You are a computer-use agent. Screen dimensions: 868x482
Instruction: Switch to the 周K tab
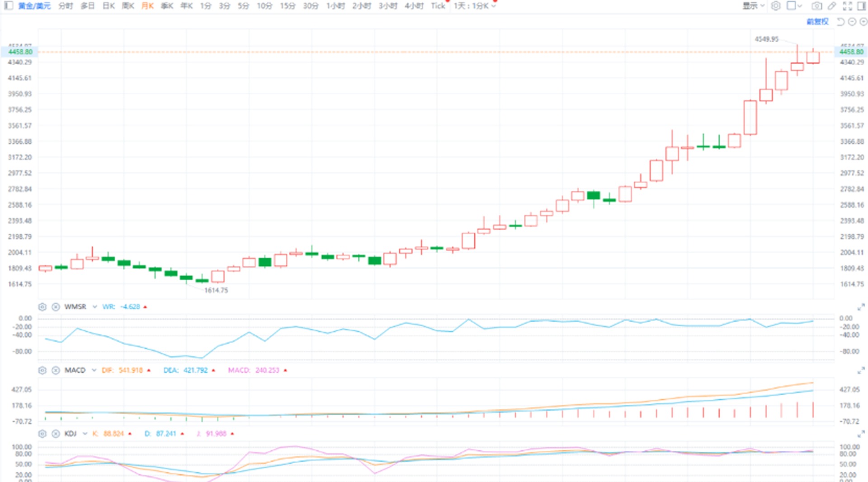[x=128, y=6]
